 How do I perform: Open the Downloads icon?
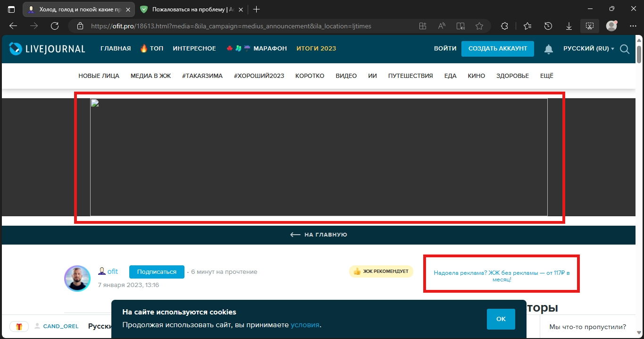point(569,26)
